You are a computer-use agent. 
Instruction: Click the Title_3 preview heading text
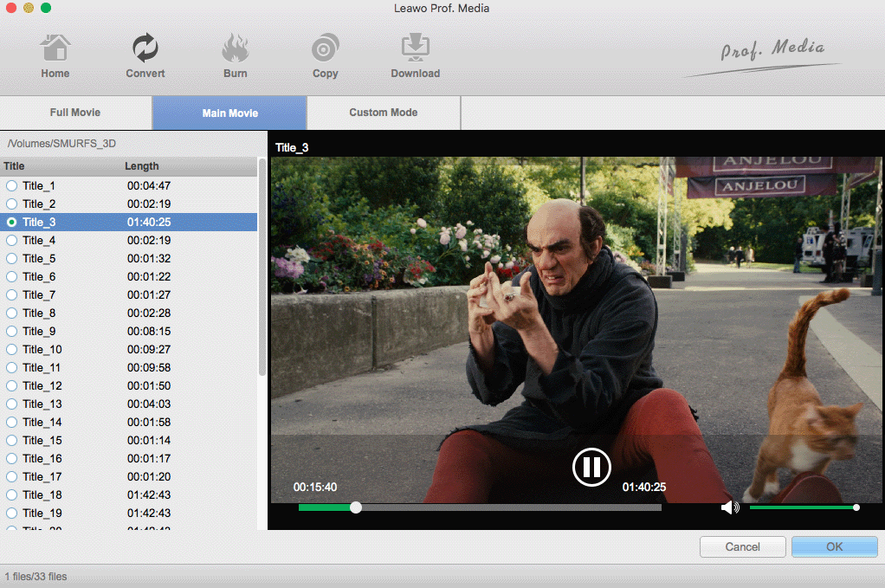point(292,148)
